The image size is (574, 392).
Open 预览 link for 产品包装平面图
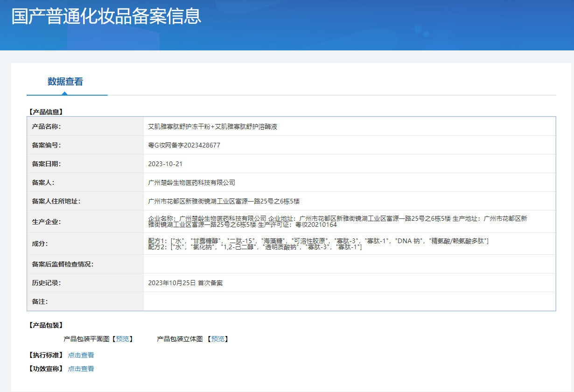pos(124,339)
